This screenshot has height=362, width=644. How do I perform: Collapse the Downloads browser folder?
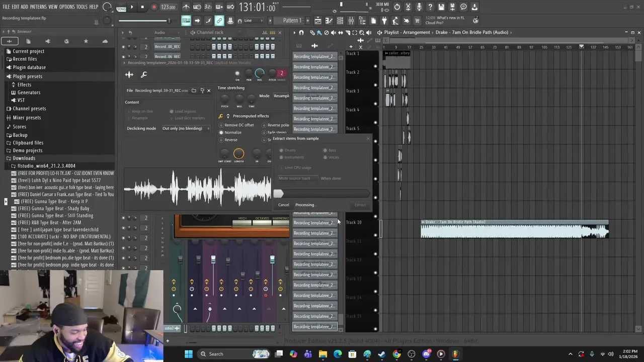tap(24, 158)
